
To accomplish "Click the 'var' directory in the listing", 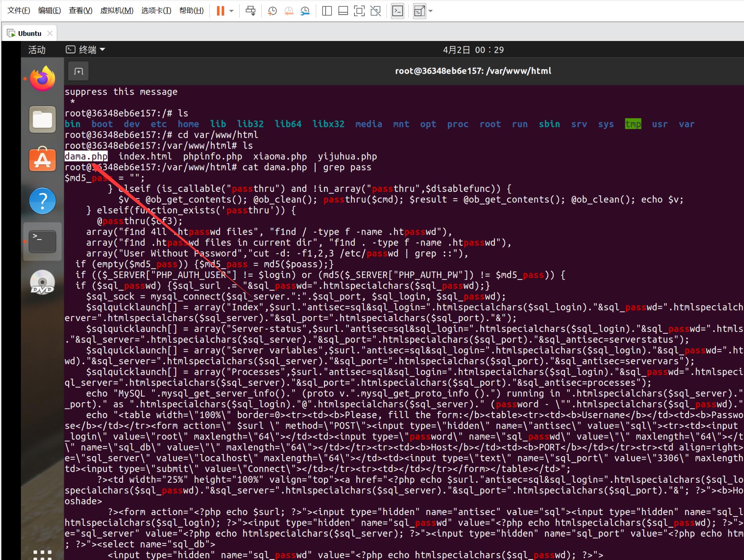I will pyautogui.click(x=686, y=124).
